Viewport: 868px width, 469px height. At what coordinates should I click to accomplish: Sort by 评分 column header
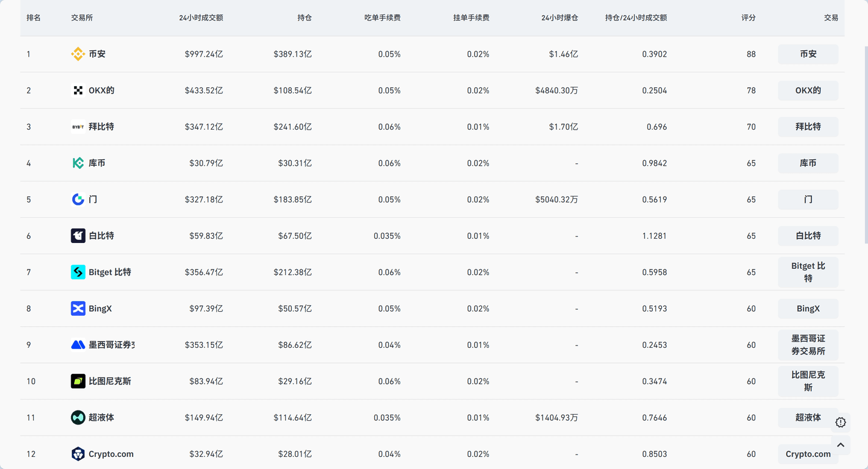pyautogui.click(x=748, y=18)
